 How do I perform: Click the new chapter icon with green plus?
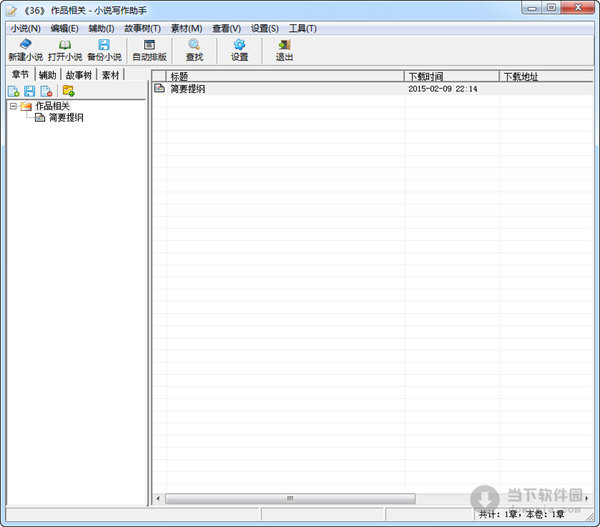(13, 91)
